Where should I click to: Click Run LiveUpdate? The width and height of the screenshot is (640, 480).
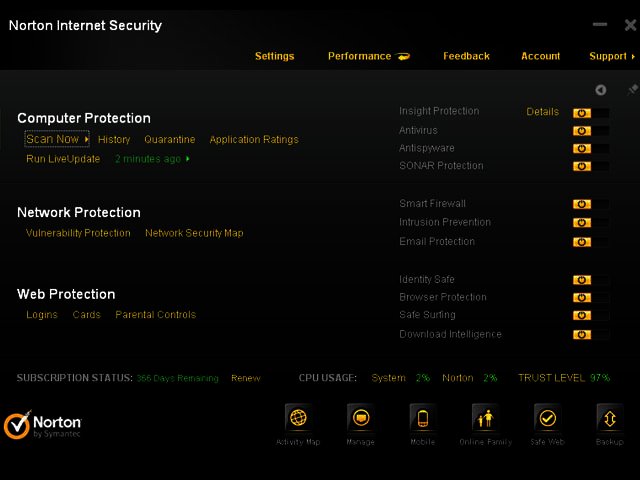tap(63, 159)
